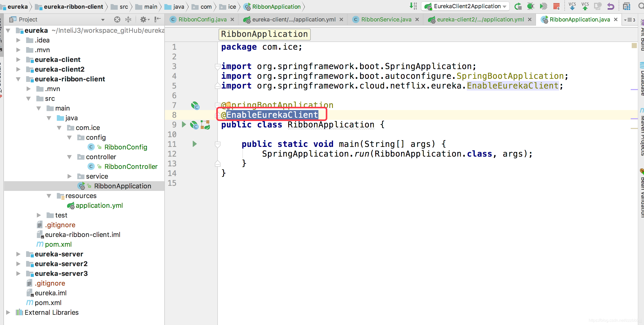The width and height of the screenshot is (644, 325).
Task: Open Project panel gear settings
Action: pyautogui.click(x=145, y=19)
